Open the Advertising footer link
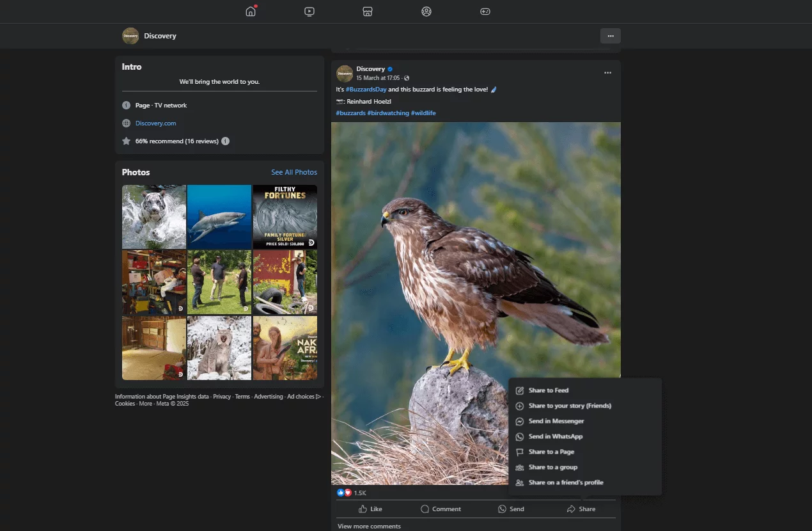The height and width of the screenshot is (531, 812). [x=269, y=397]
